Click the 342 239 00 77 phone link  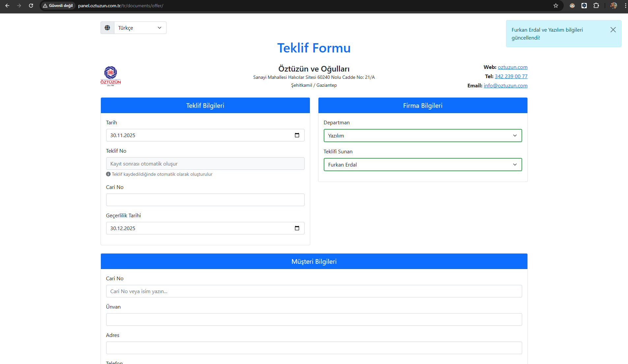511,76
